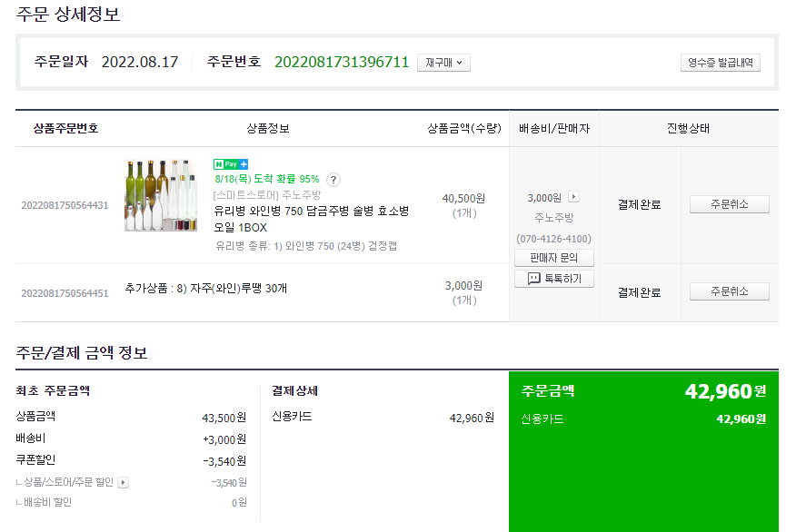786x532 pixels.
Task: Click the 배송비 할인 0원 value
Action: (x=239, y=502)
